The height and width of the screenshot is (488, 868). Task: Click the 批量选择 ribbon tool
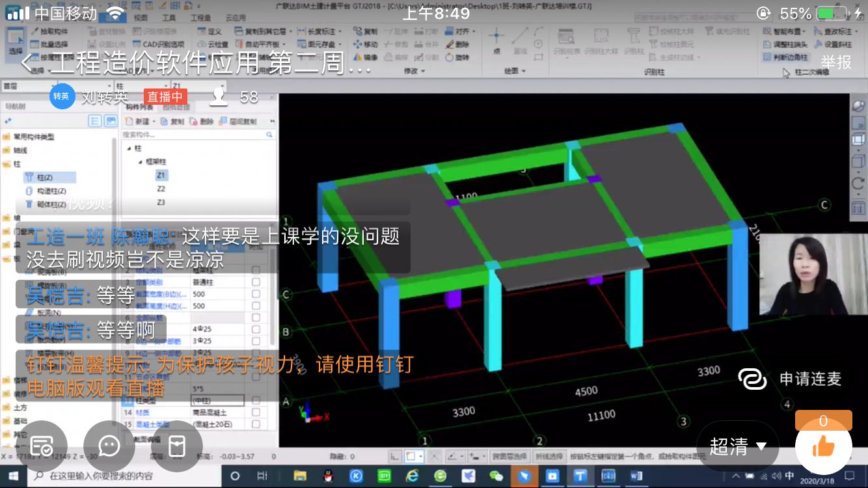(x=49, y=44)
